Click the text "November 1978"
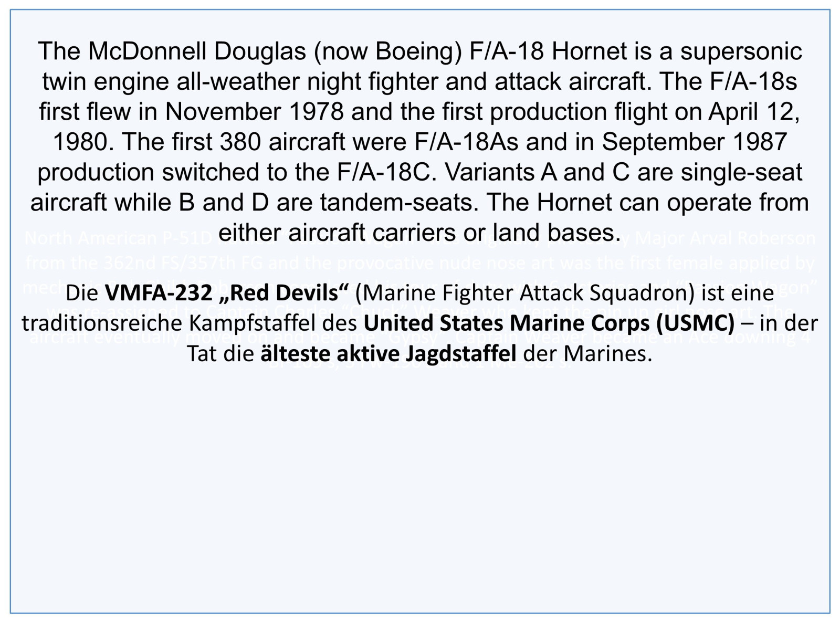Viewport: 840px width, 619px height. coord(254,111)
